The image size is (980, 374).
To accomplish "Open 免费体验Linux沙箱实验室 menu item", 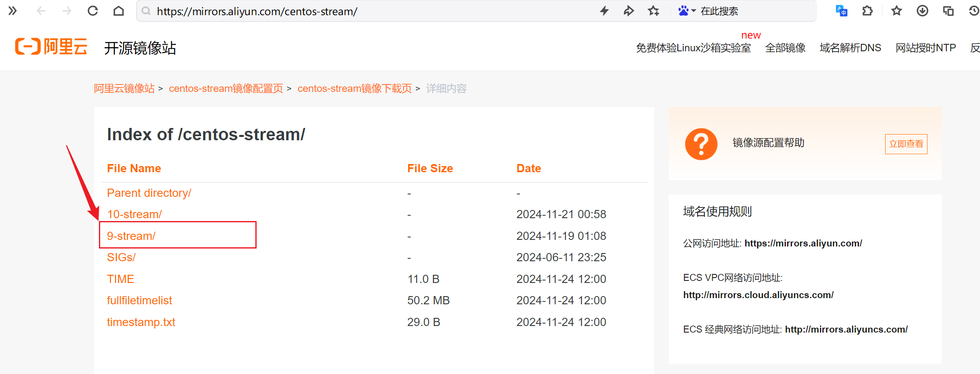I will click(693, 48).
